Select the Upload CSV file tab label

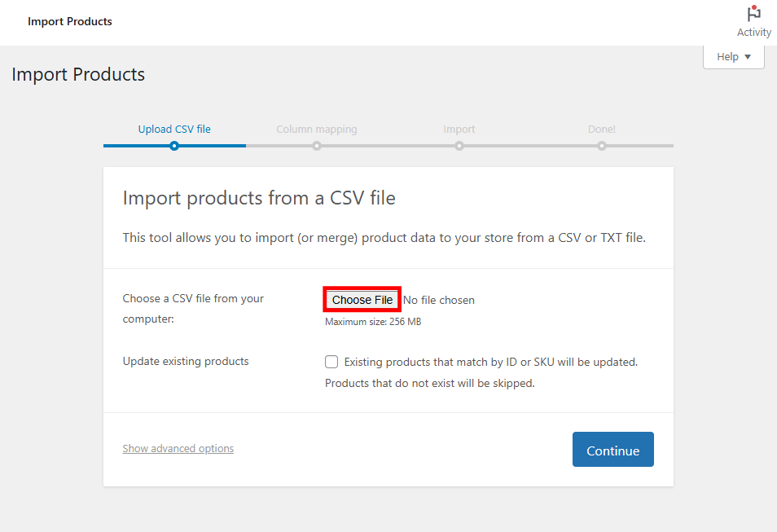pyautogui.click(x=174, y=129)
